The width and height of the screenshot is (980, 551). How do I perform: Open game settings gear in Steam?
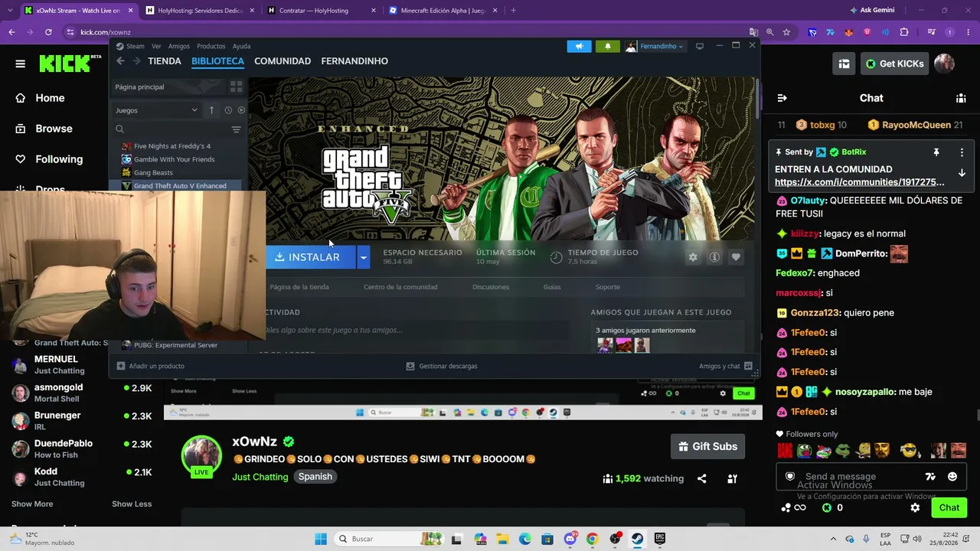(693, 257)
